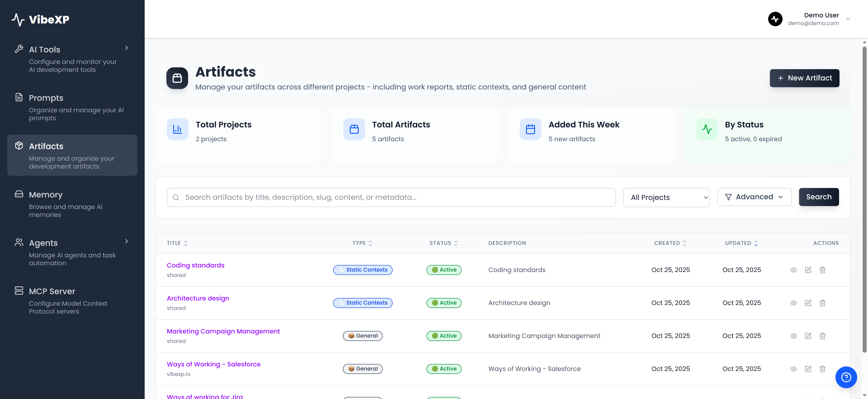Go to Prompts in the sidebar
Screen dimensions: 868x399
click(x=72, y=107)
